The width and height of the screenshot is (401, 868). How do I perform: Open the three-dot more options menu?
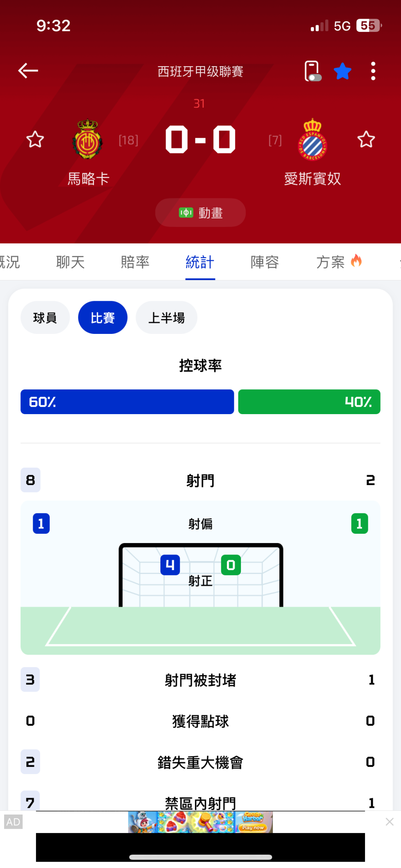point(373,71)
